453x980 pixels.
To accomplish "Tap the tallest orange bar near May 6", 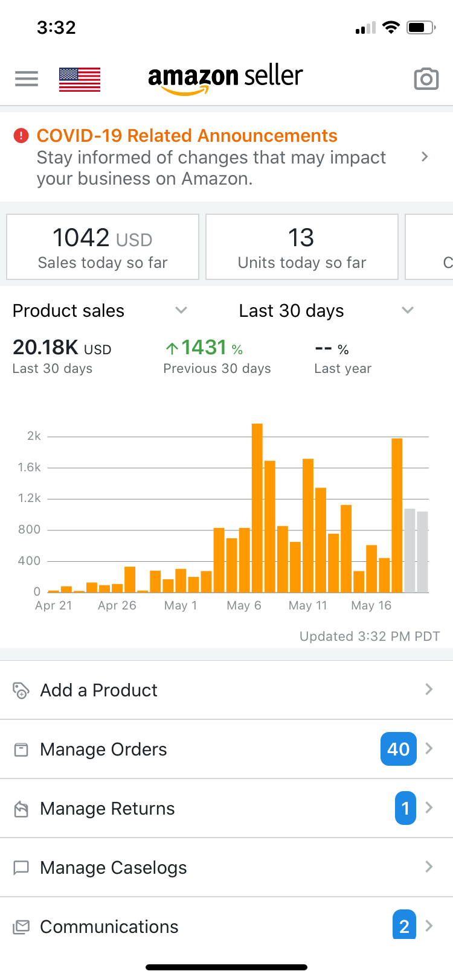I will pyautogui.click(x=257, y=507).
